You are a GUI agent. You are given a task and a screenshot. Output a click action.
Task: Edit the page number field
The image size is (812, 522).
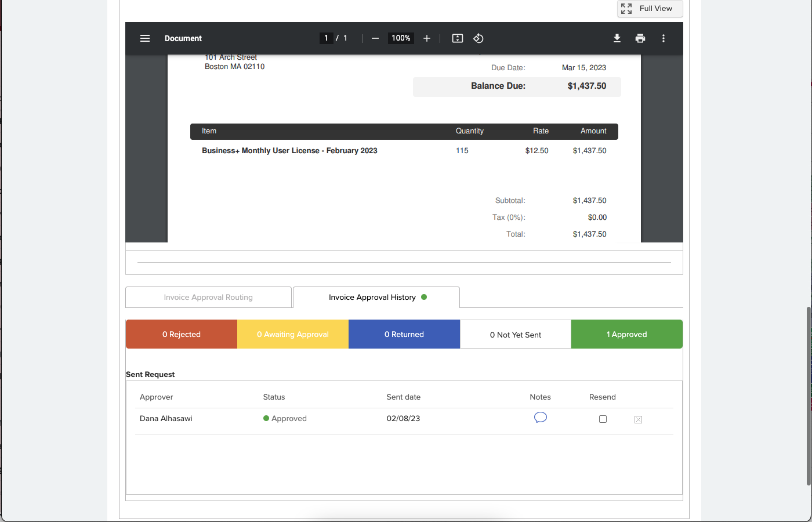point(326,38)
